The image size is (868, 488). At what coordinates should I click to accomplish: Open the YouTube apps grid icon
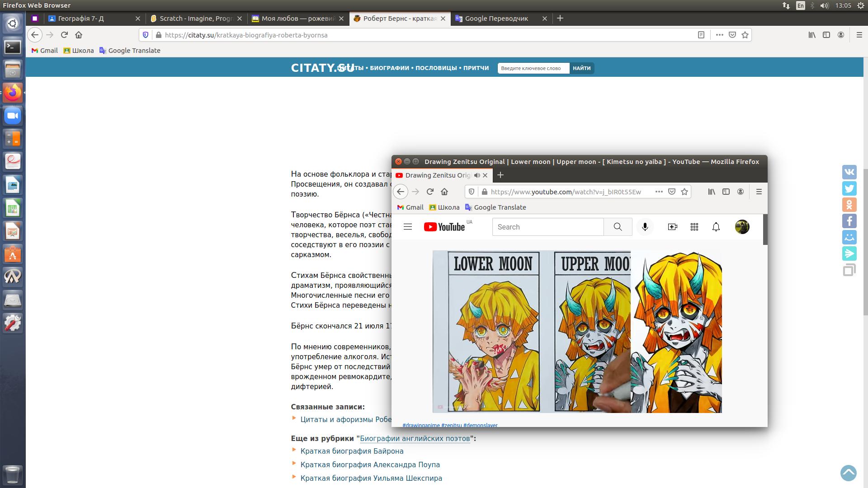(x=694, y=227)
